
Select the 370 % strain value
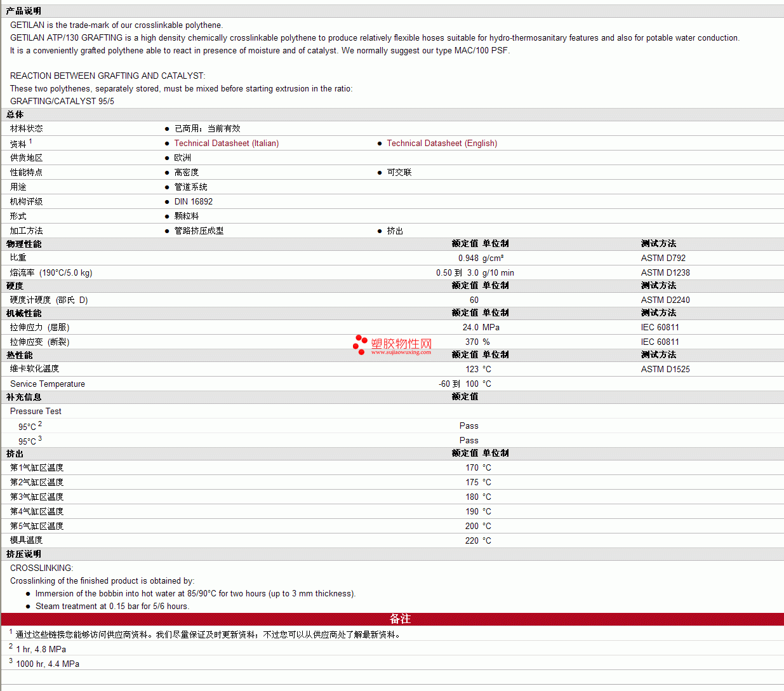477,342
